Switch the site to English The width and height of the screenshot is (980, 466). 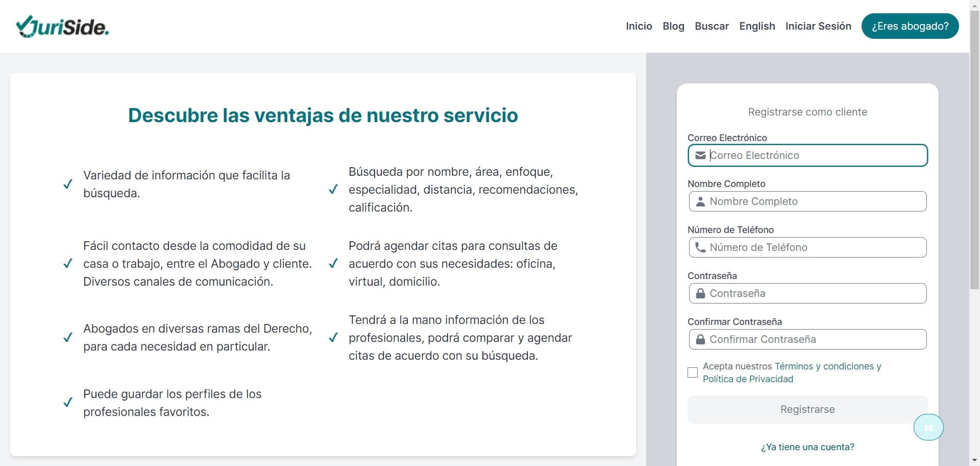[757, 26]
